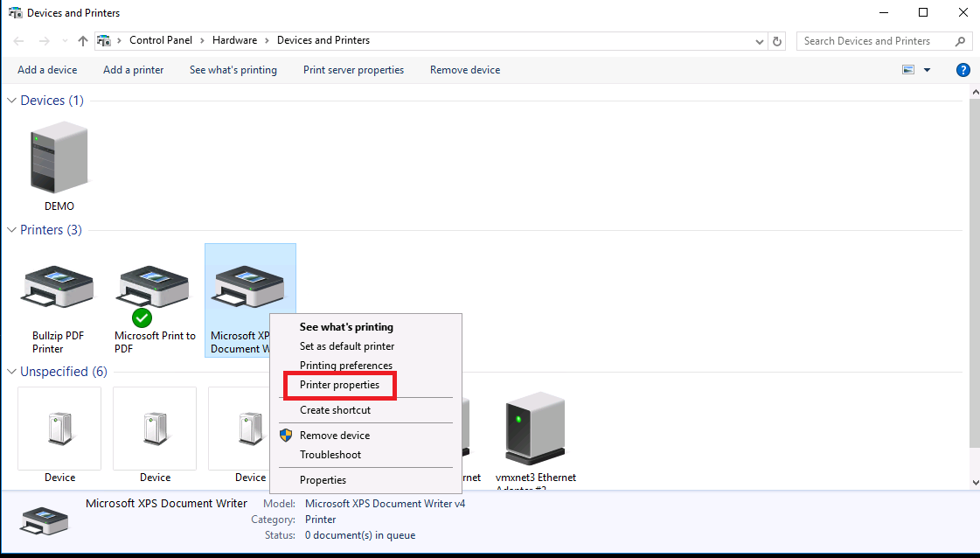Click the Printers (3) group heading
The height and width of the screenshot is (558, 980).
click(x=51, y=229)
